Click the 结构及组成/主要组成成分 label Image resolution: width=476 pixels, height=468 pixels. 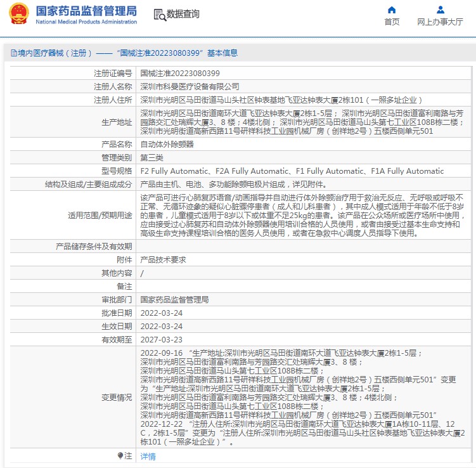(88, 185)
